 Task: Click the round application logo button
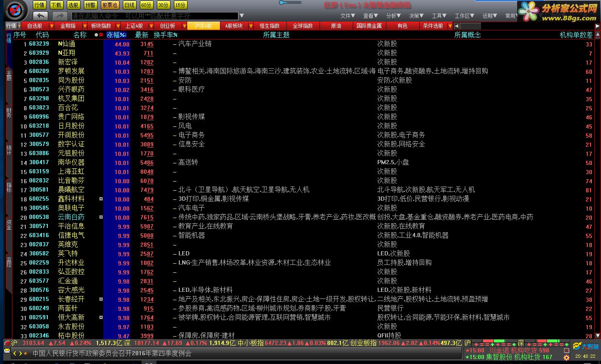(16, 10)
